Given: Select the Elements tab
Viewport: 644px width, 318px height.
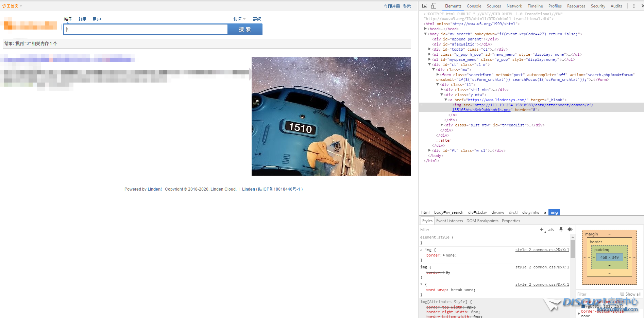Looking at the screenshot, I should point(453,6).
